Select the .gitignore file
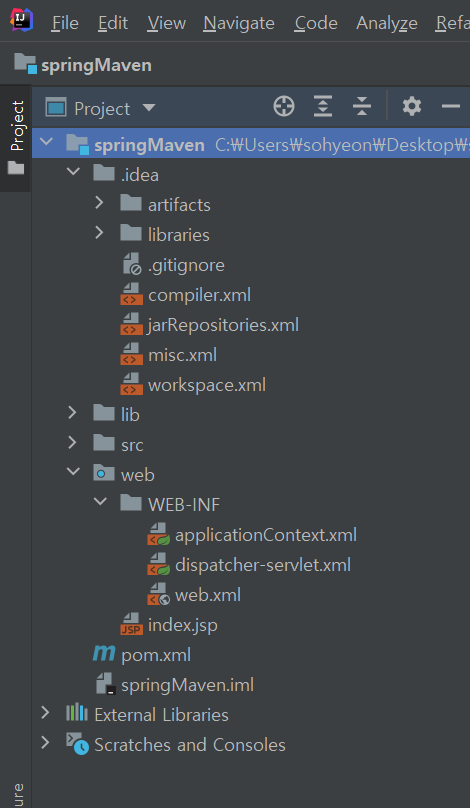This screenshot has height=808, width=470. click(x=186, y=265)
